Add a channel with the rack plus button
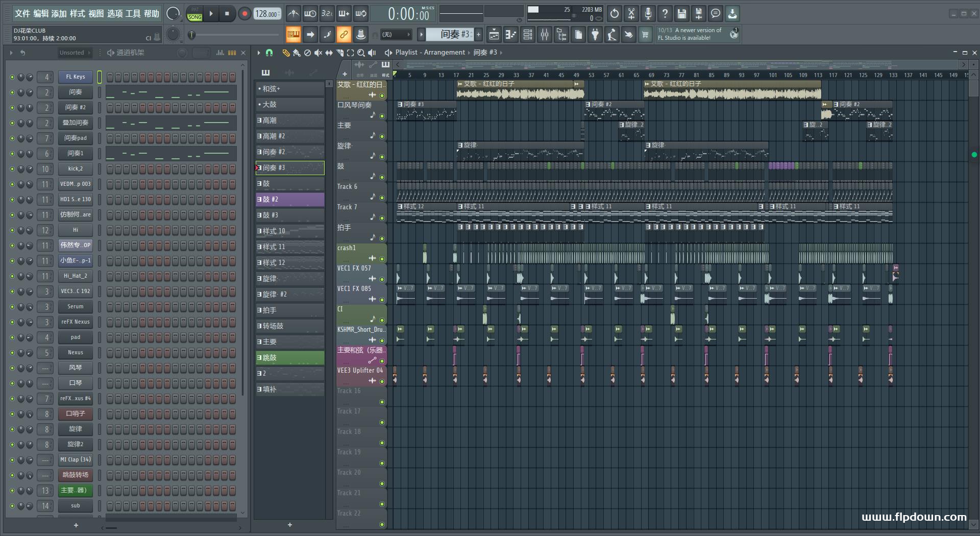This screenshot has width=980, height=536. 76,525
